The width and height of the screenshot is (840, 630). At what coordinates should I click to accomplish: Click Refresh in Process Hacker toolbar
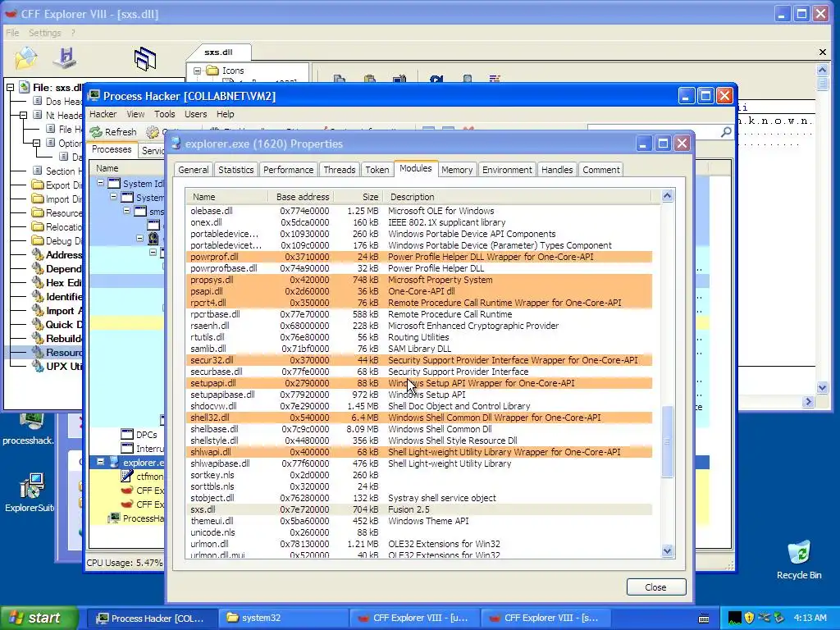pyautogui.click(x=113, y=132)
